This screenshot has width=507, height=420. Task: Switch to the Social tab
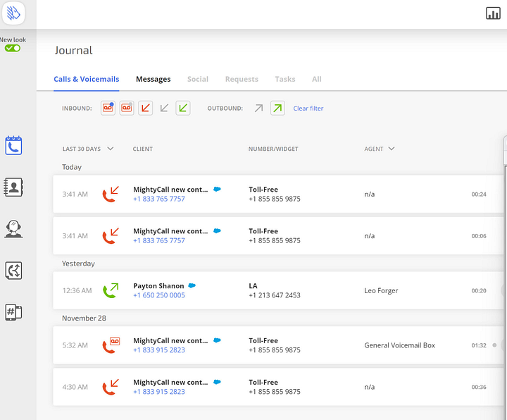pos(198,79)
